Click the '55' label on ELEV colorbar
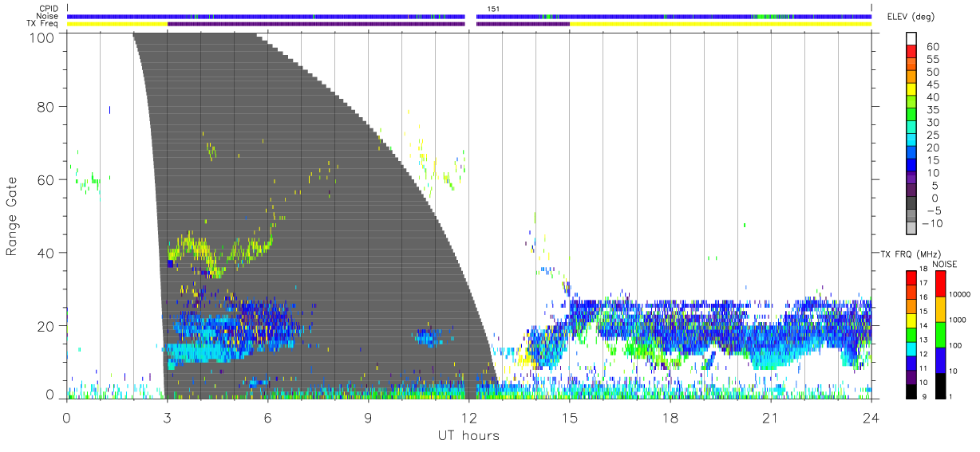980x452 pixels. tap(931, 60)
